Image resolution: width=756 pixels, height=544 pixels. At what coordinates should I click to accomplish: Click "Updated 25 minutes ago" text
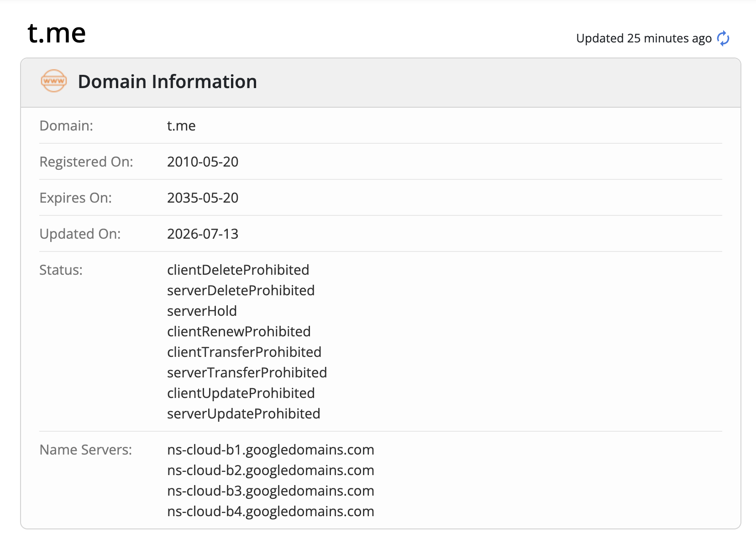pyautogui.click(x=644, y=38)
